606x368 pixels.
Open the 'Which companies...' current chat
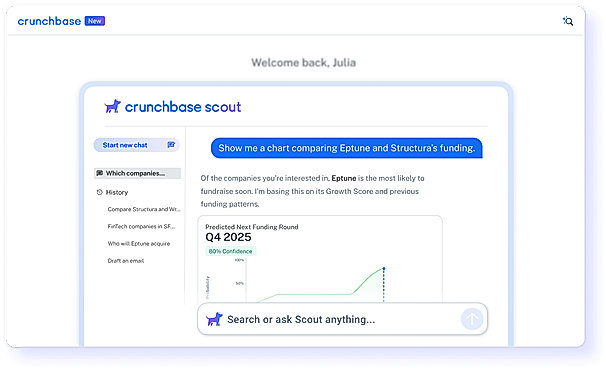coord(137,173)
